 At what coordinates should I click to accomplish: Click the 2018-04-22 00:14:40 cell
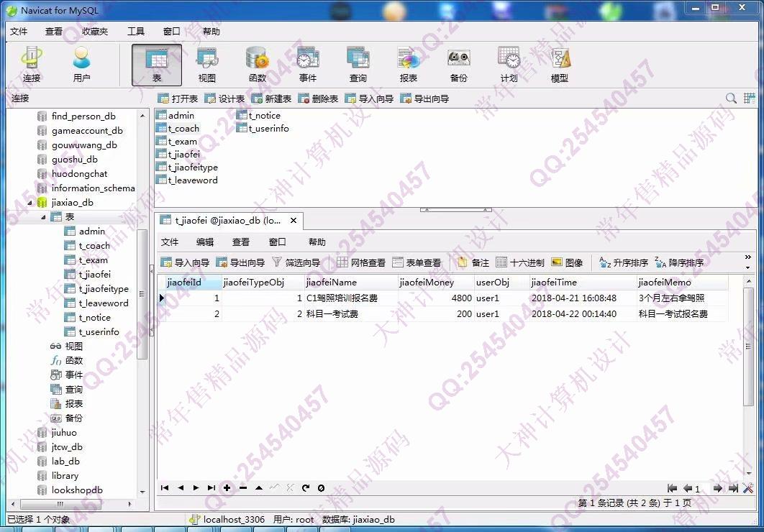click(583, 314)
